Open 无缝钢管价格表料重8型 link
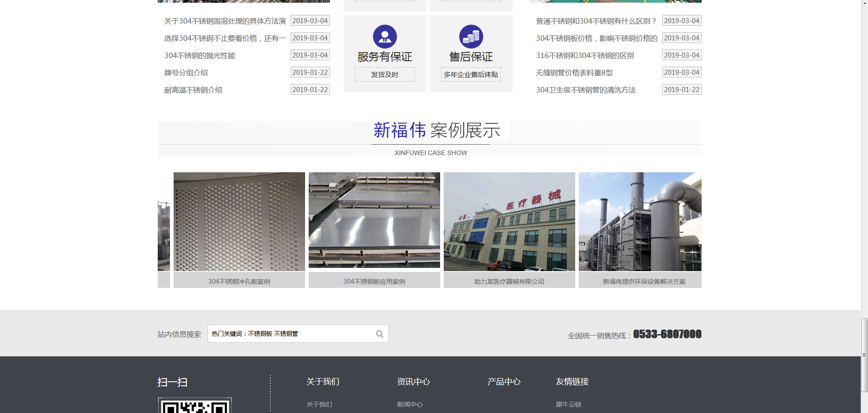The height and width of the screenshot is (413, 868). (x=574, y=73)
